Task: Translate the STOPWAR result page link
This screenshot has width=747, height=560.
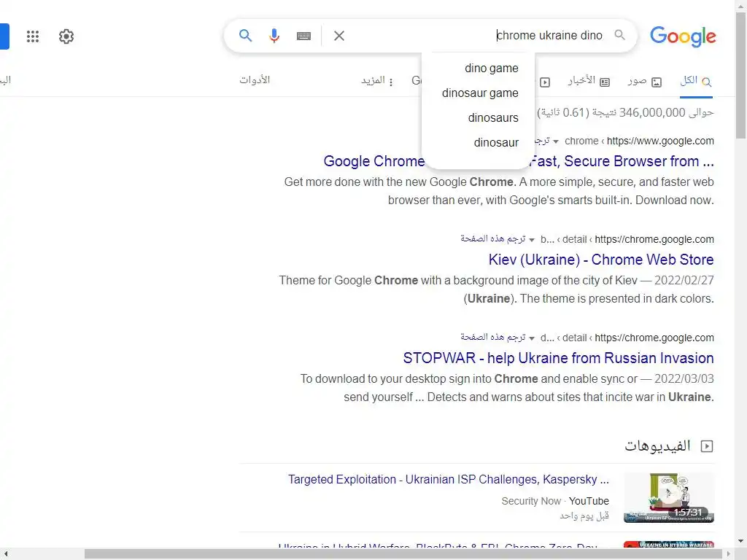Action: pyautogui.click(x=492, y=337)
